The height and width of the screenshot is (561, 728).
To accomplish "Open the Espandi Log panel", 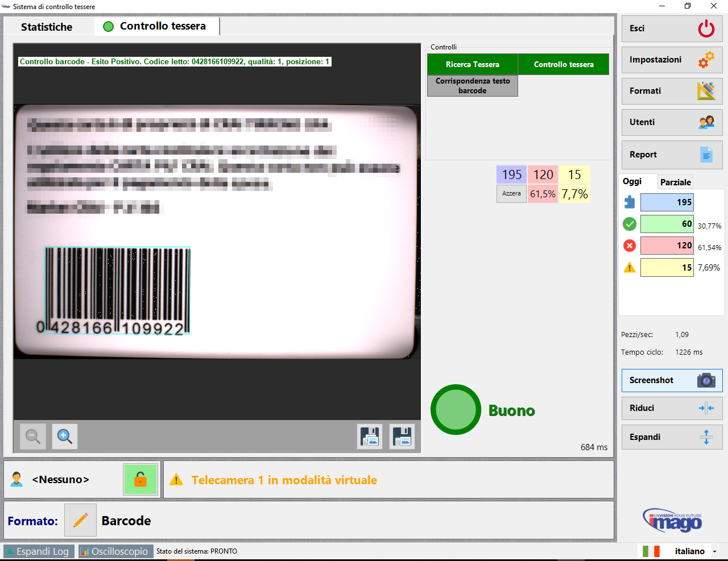I will pyautogui.click(x=39, y=551).
